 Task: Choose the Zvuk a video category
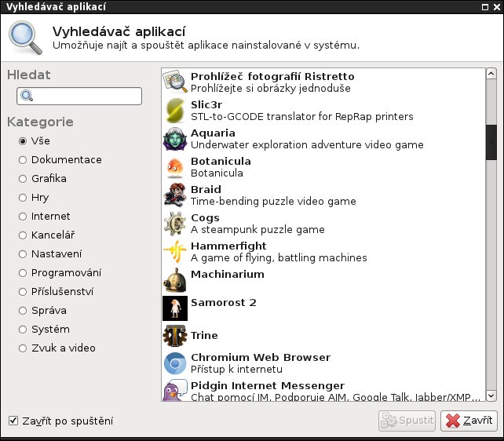[57, 348]
